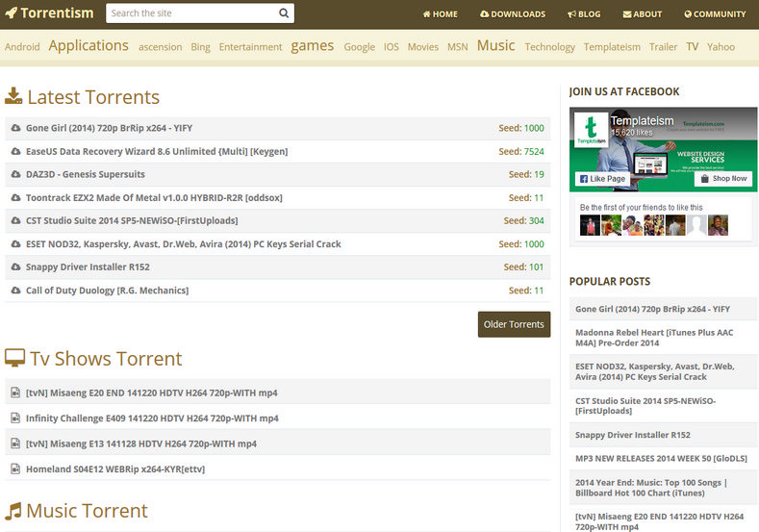Click the Torrentism rocket logo icon
The width and height of the screenshot is (759, 532).
tap(12, 13)
